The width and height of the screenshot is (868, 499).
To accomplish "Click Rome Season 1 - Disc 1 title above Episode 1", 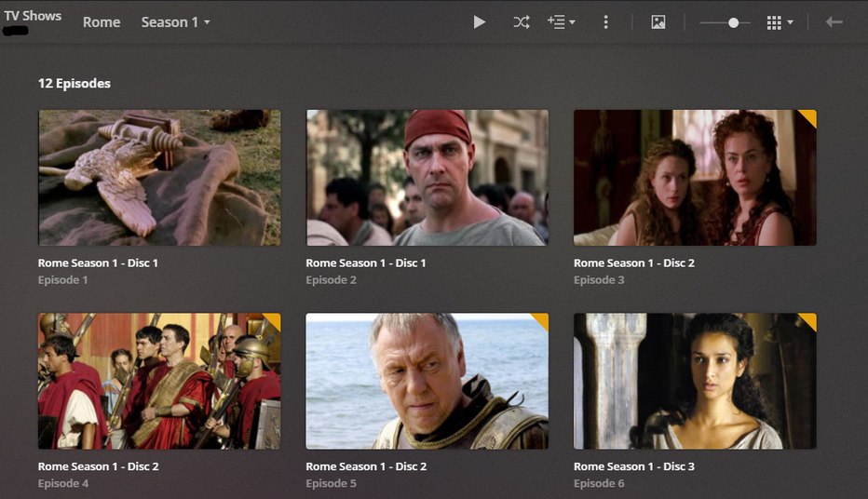I will click(98, 263).
